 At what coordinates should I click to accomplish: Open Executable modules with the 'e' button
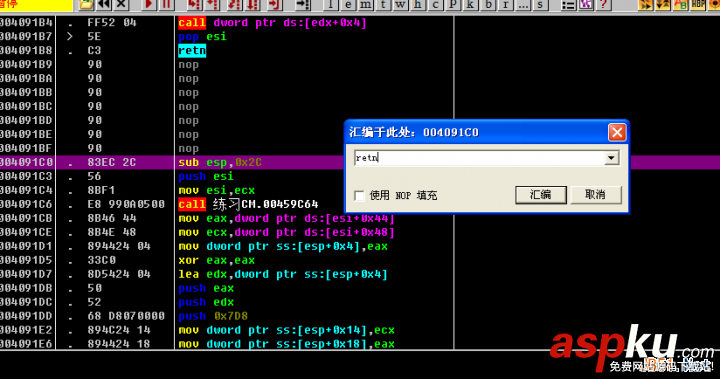[x=348, y=5]
